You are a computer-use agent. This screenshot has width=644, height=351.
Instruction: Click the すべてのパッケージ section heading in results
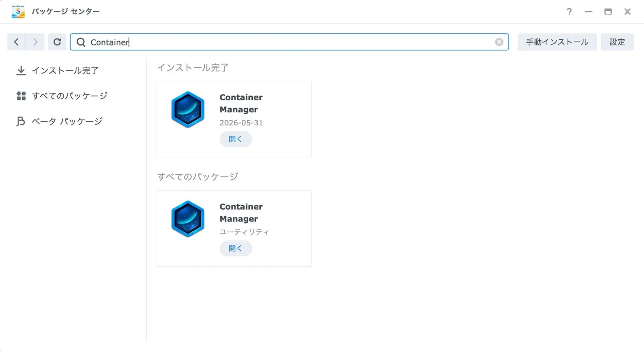(x=198, y=176)
